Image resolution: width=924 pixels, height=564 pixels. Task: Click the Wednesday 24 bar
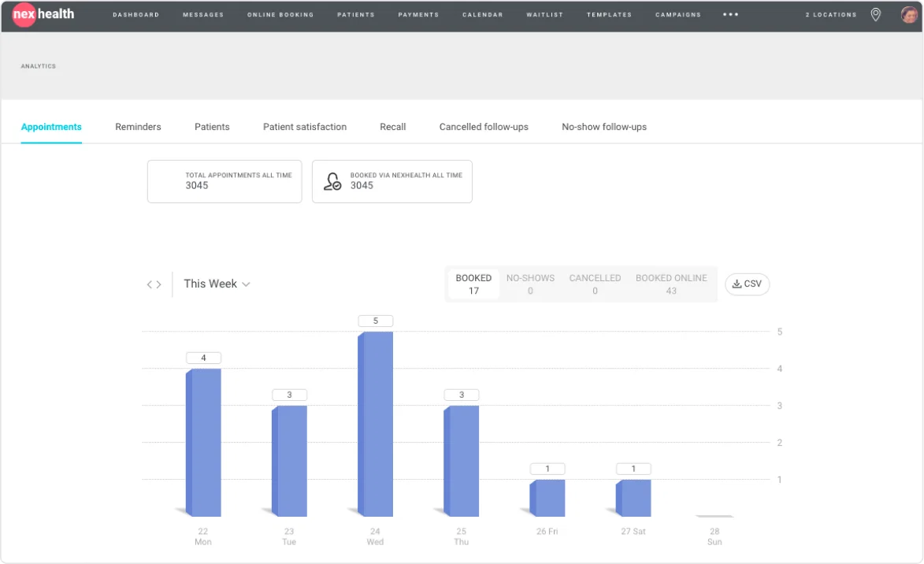click(x=376, y=424)
